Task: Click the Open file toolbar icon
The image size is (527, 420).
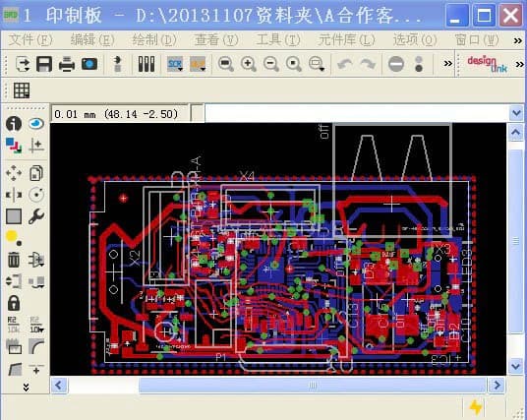Action: (x=23, y=64)
